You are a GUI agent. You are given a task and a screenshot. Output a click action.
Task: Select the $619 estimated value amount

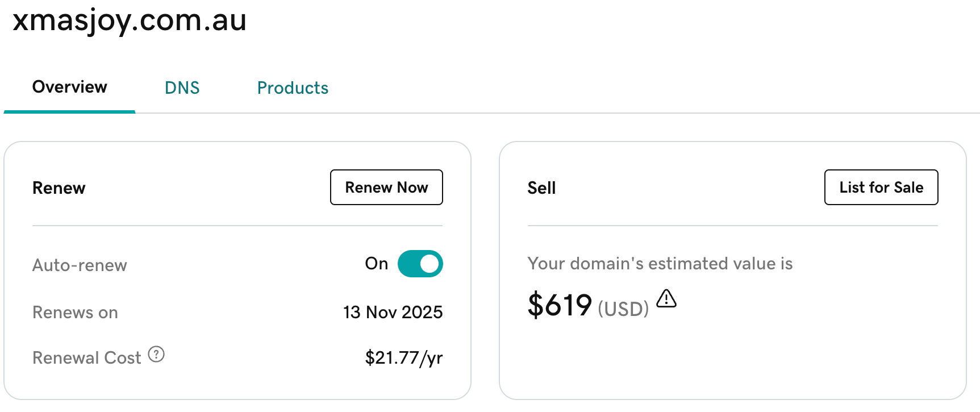point(560,305)
